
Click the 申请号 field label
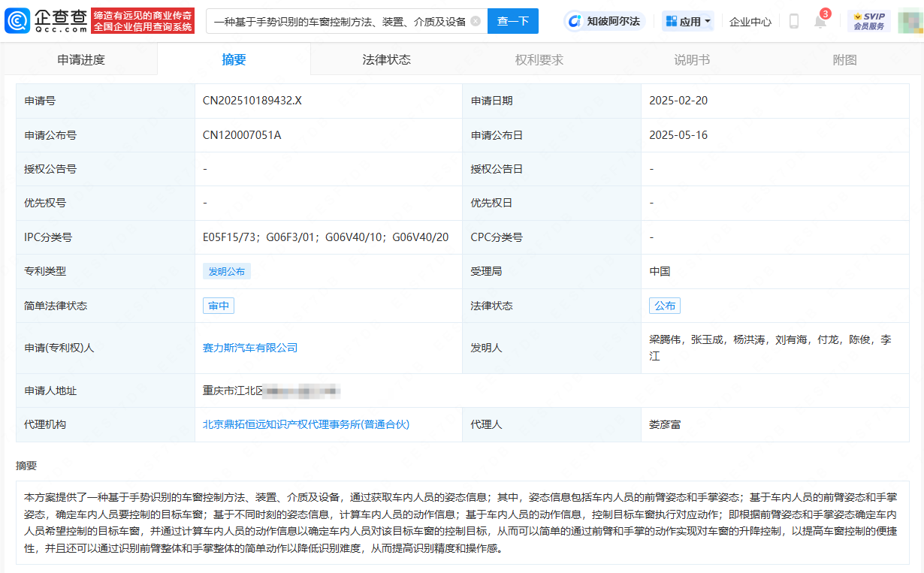click(x=40, y=101)
